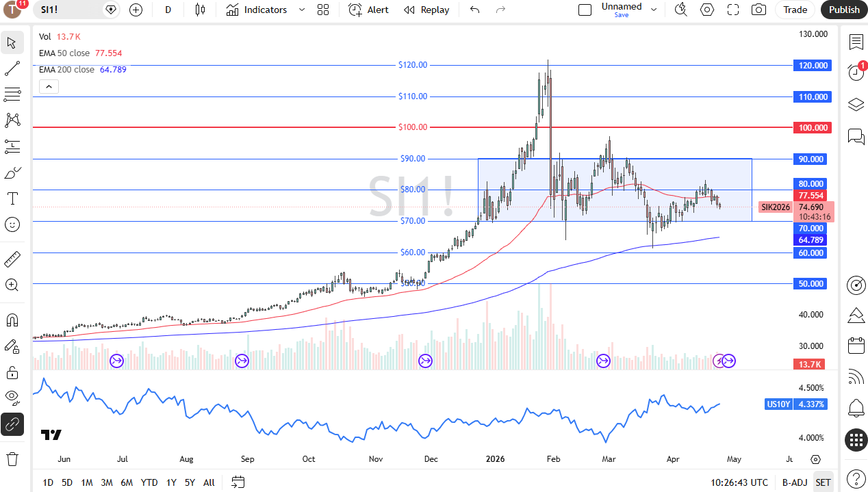Toggle B-ADJ back adjustment

pyautogui.click(x=795, y=482)
